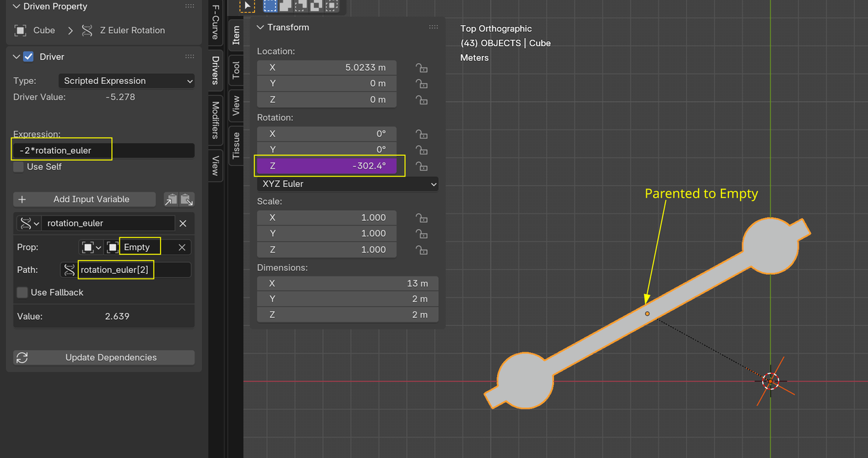
Task: Switch to the Item tab
Action: (x=236, y=35)
